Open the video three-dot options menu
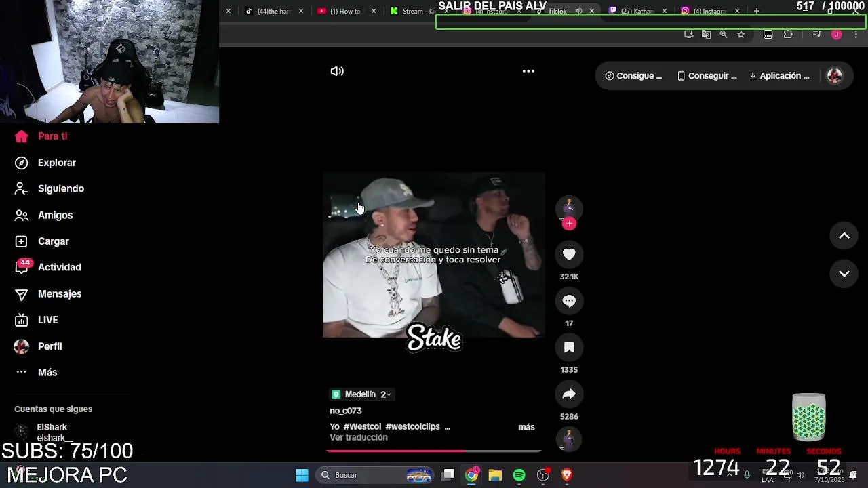This screenshot has width=868, height=488. coord(528,71)
